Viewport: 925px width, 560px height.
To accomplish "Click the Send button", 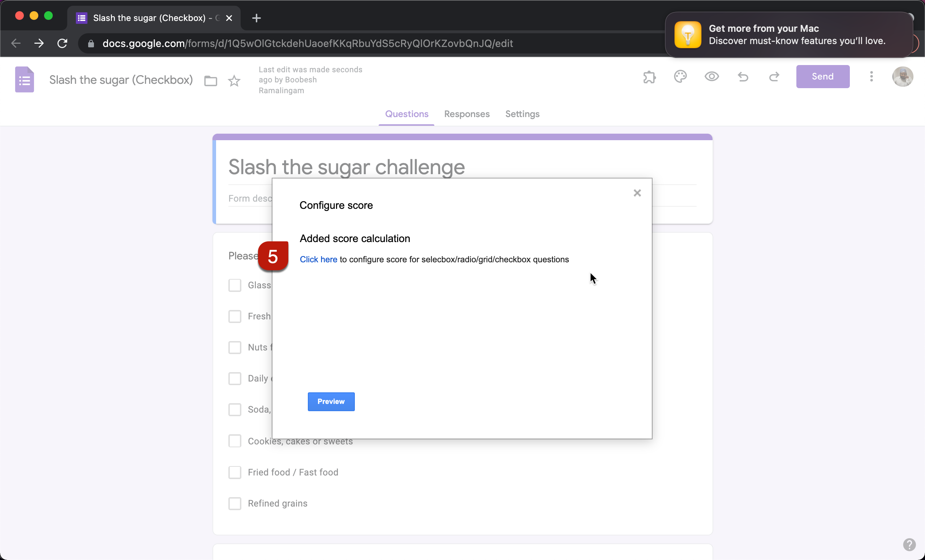I will pyautogui.click(x=822, y=76).
